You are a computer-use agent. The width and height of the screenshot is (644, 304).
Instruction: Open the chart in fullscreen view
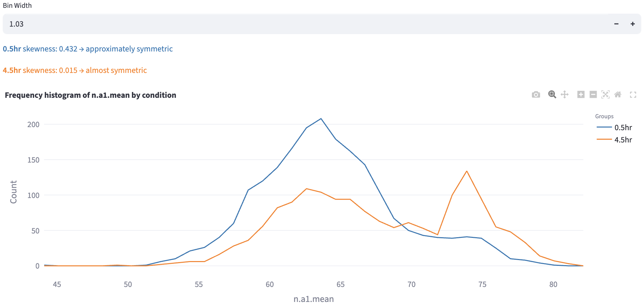pos(633,95)
